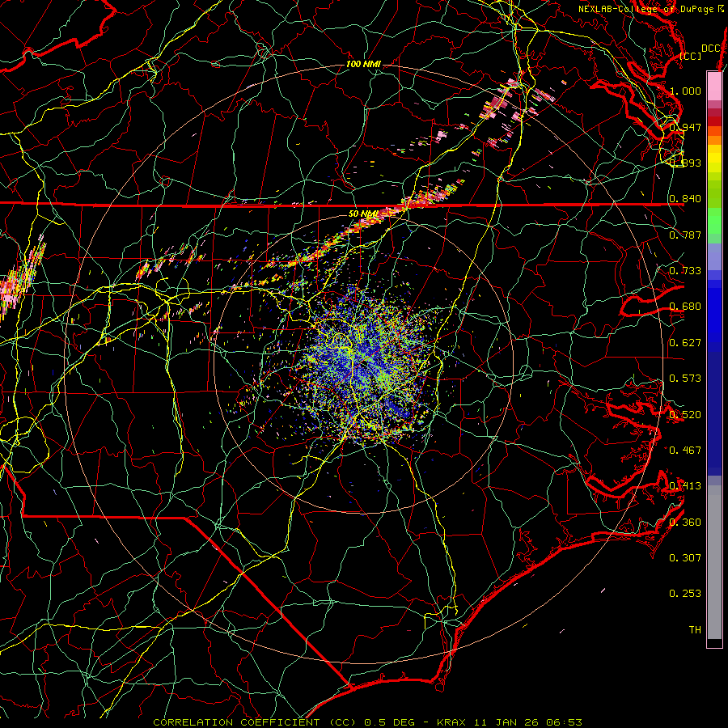Select the 0.840 scale label
The height and width of the screenshot is (728, 728).
[685, 199]
